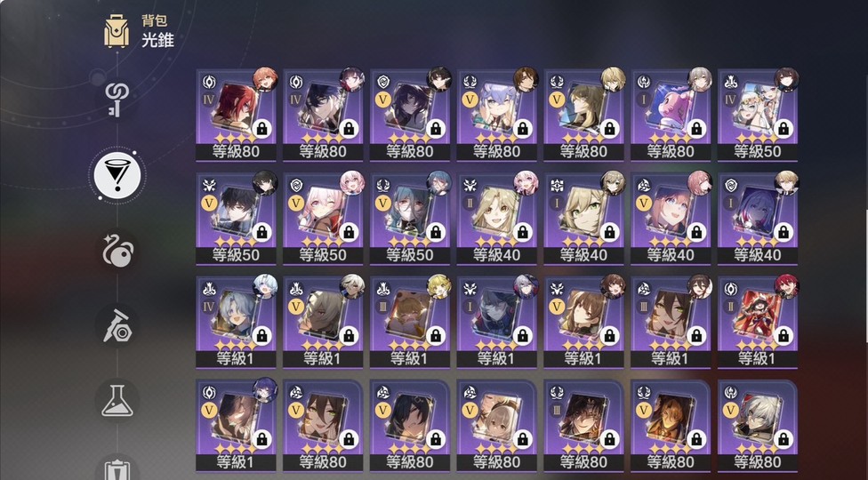Open the clipboard category at sidebar bottom
868x480 pixels.
coord(117,468)
